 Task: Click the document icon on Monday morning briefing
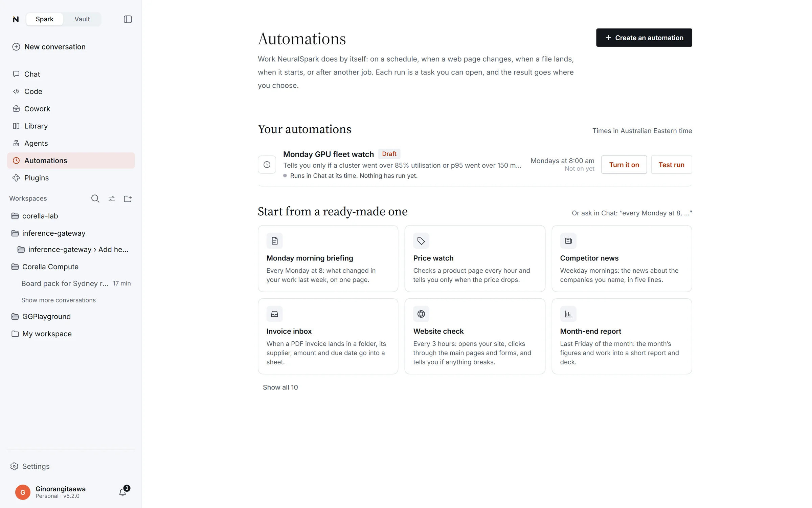[274, 241]
